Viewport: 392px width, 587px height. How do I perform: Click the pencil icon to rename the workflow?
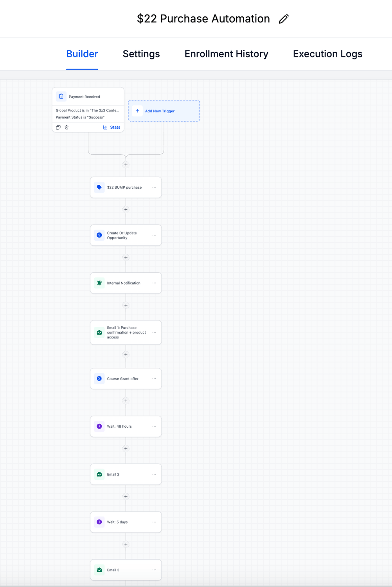tap(284, 19)
